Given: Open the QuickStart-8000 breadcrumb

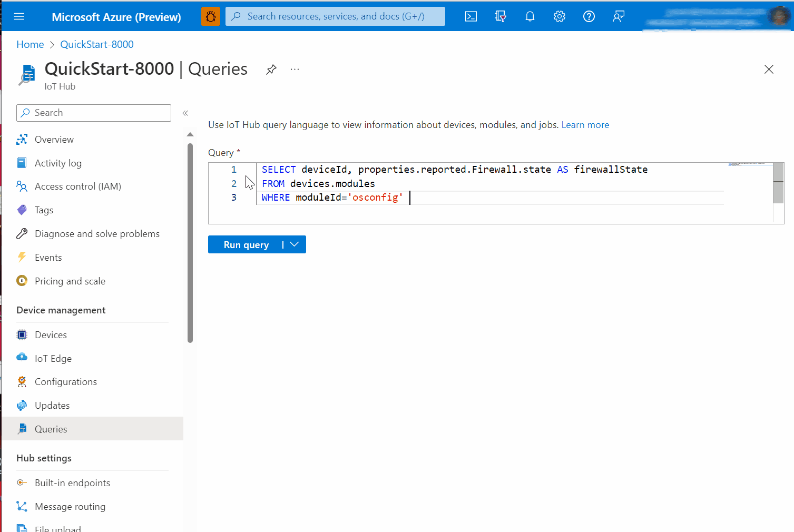Looking at the screenshot, I should coord(97,44).
